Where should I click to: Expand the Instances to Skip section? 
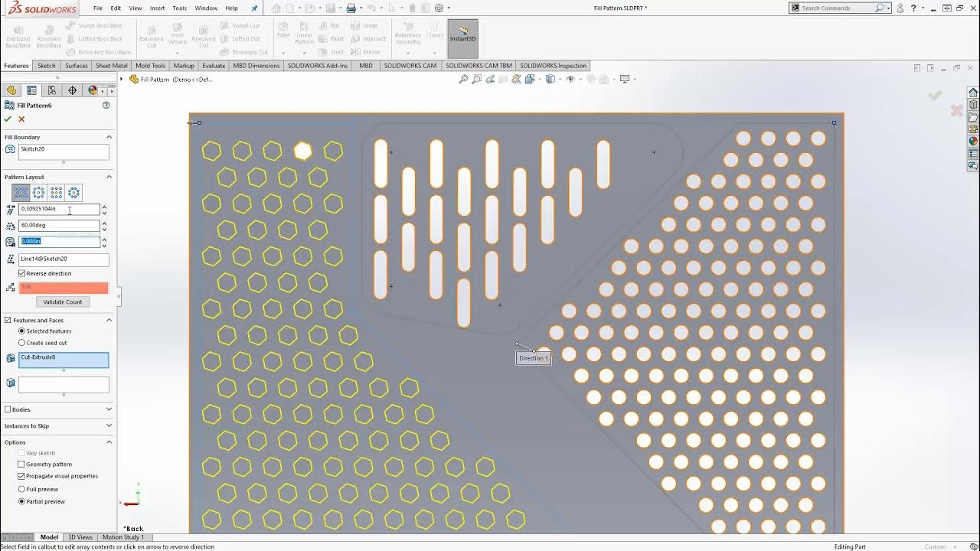tap(58, 425)
